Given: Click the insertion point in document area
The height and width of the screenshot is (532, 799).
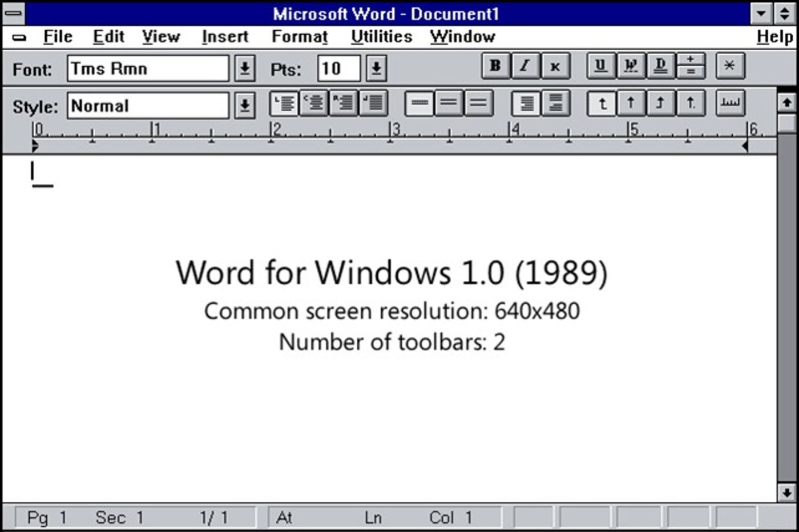Looking at the screenshot, I should click(33, 171).
